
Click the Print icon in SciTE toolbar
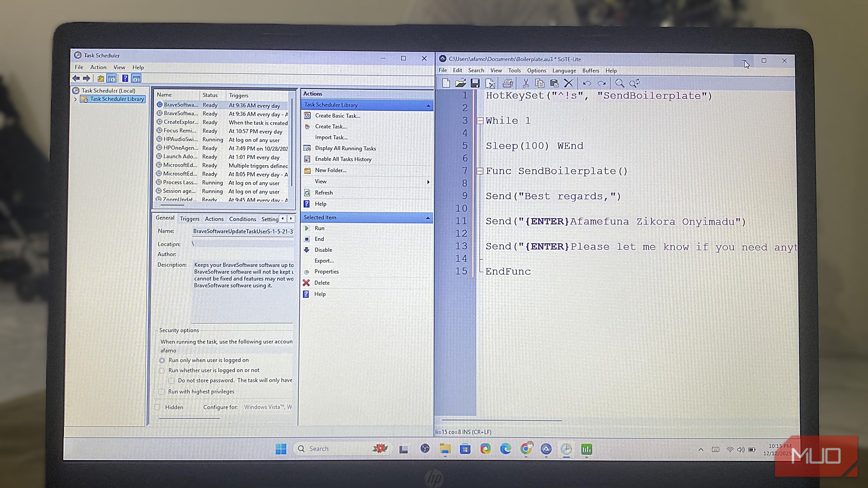click(508, 83)
